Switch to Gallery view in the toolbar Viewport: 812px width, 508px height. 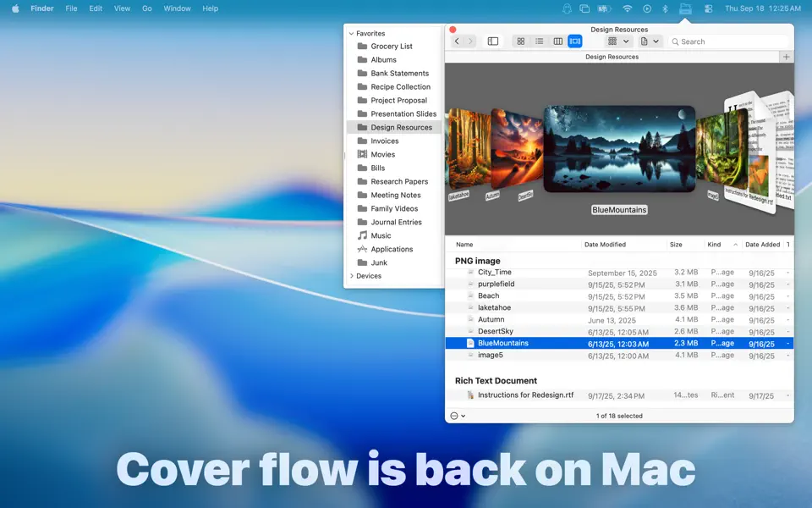[575, 41]
